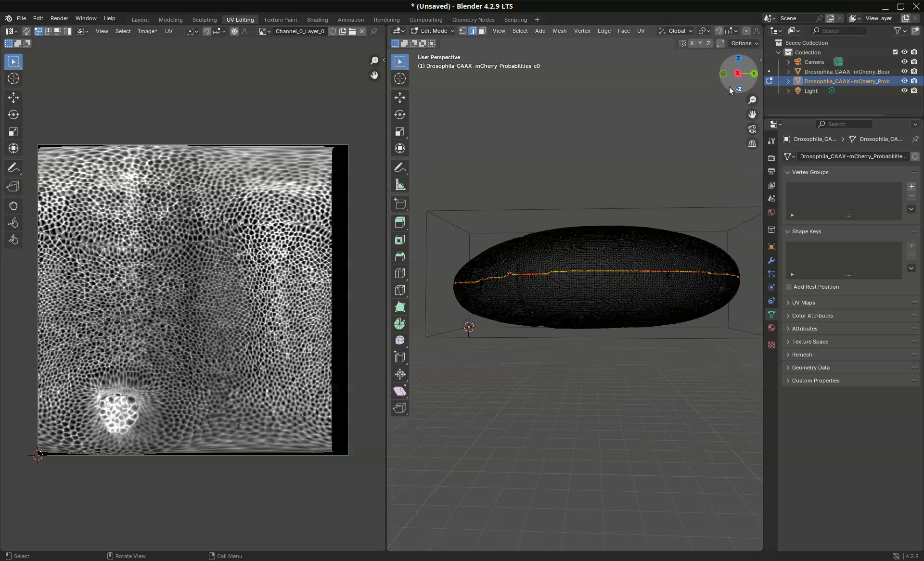Screen dimensions: 924x561
Task: Open the Render menu
Action: tap(59, 18)
